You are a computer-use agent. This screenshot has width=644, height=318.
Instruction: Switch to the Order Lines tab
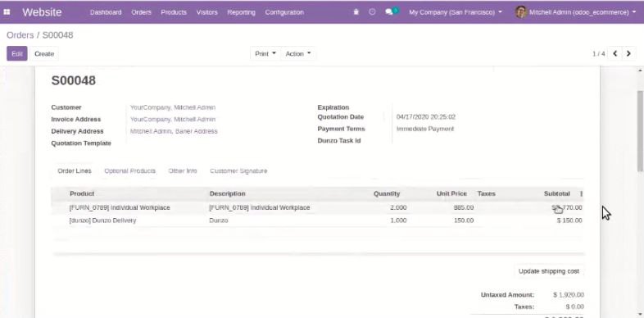(x=75, y=171)
